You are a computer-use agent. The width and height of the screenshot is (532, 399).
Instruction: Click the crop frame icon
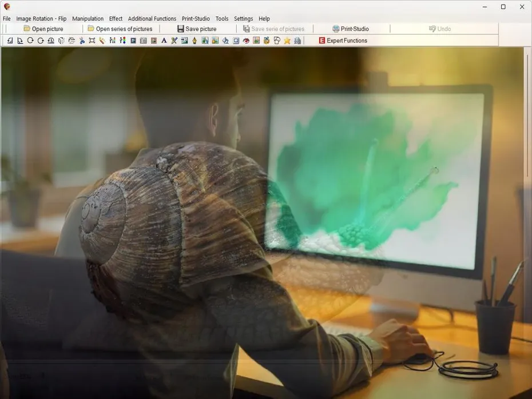point(92,41)
